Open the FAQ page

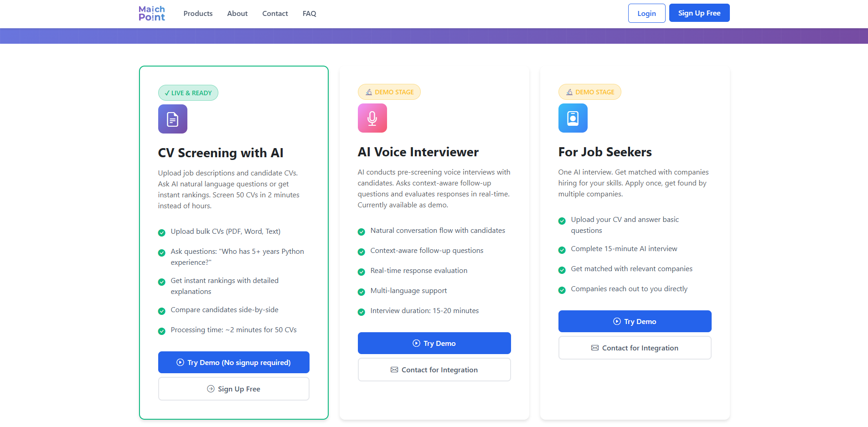click(309, 13)
